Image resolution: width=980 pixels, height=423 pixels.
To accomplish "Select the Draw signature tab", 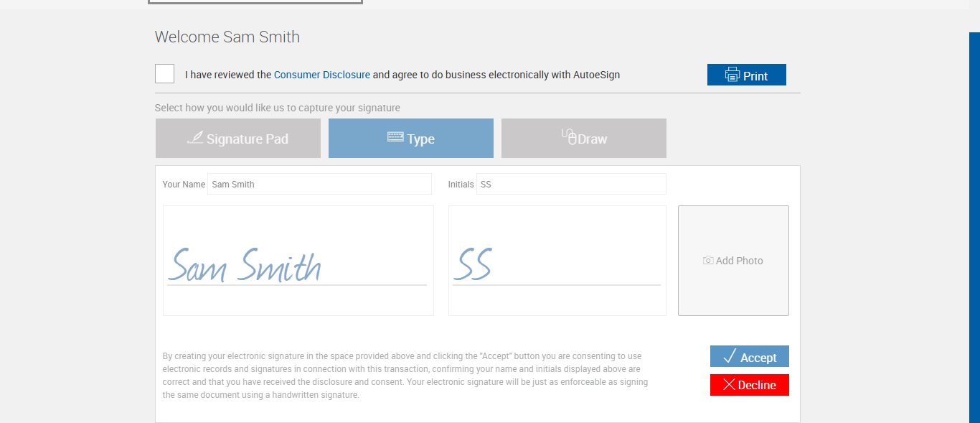I will click(584, 139).
